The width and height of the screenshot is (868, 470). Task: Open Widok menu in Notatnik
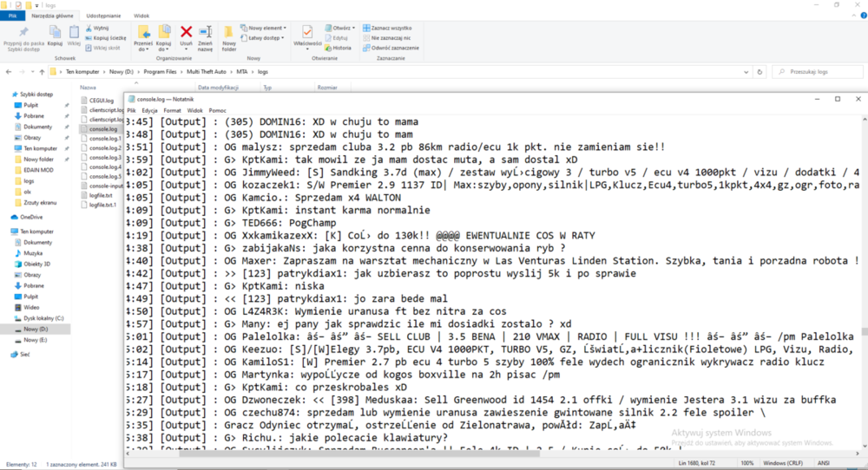194,111
